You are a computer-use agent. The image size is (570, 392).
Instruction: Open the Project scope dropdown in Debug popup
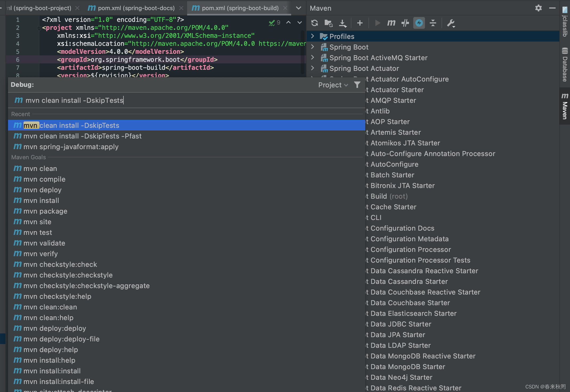[x=333, y=85]
